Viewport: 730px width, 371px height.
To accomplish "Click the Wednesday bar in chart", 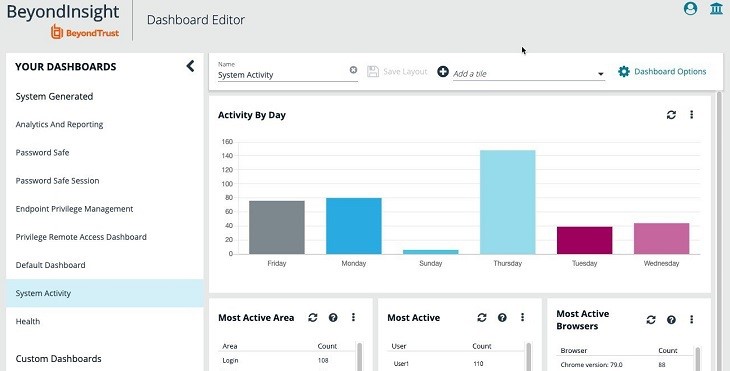I will 662,238.
